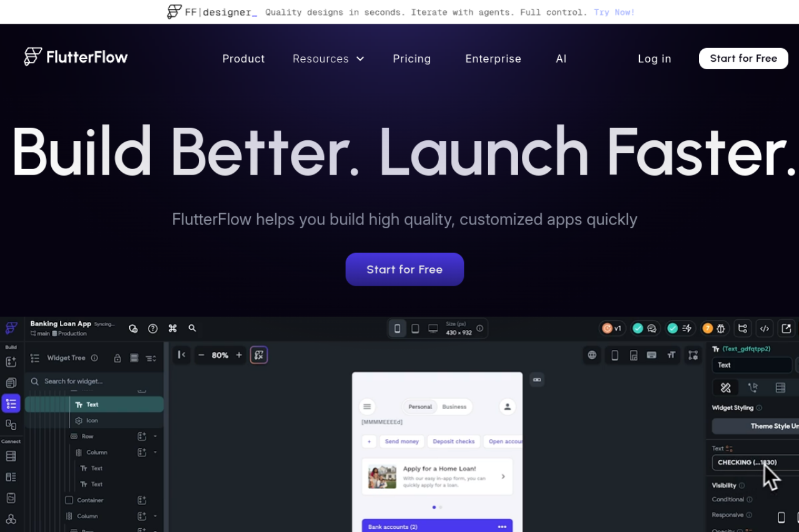Click white Start for Free header button

[x=743, y=59]
